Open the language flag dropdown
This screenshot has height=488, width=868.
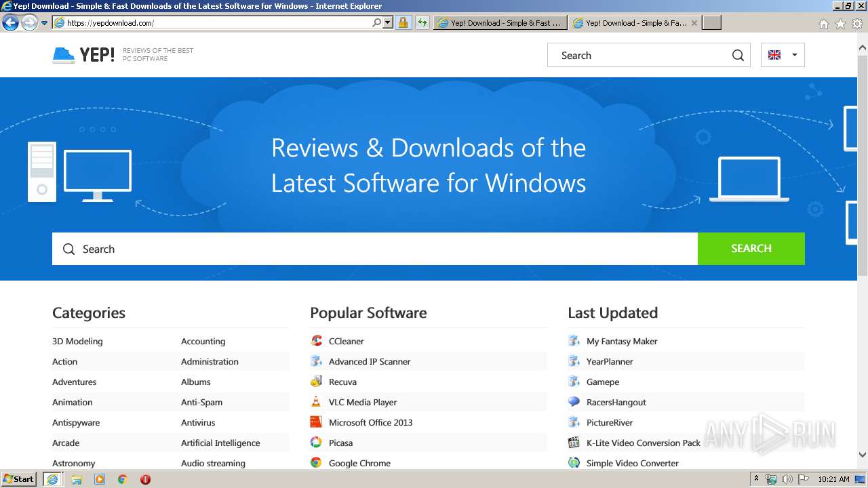coord(783,56)
